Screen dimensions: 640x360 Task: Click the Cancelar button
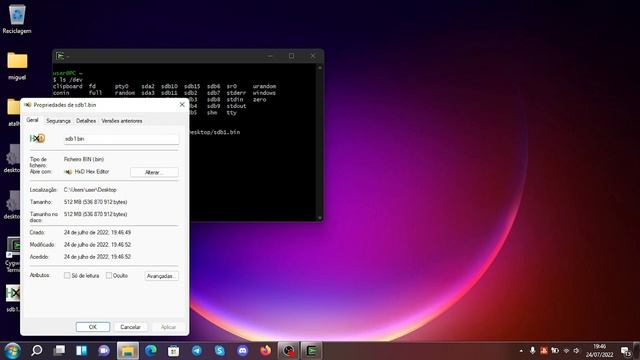click(131, 327)
